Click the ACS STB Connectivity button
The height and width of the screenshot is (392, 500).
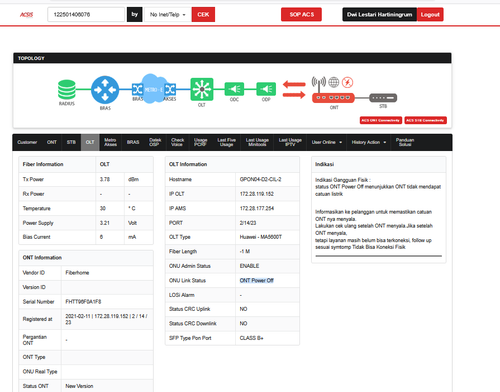[x=425, y=120]
